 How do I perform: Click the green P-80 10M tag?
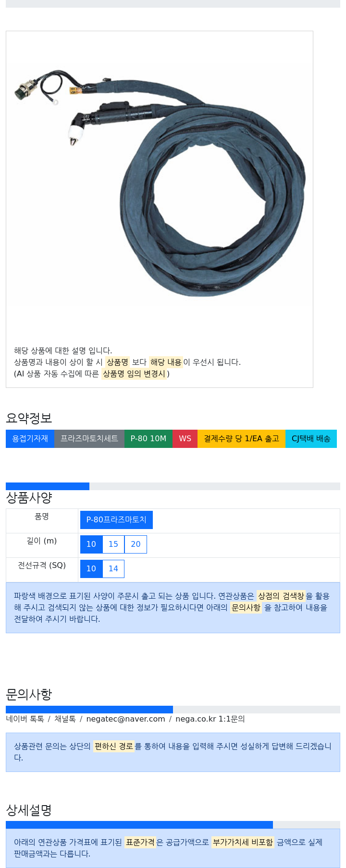pyautogui.click(x=148, y=438)
